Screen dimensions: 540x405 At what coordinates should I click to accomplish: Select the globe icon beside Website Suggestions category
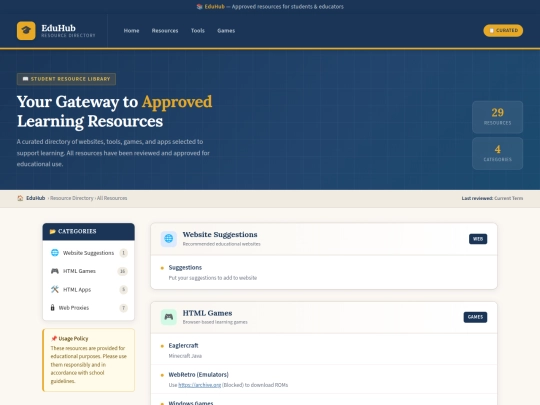tap(55, 253)
